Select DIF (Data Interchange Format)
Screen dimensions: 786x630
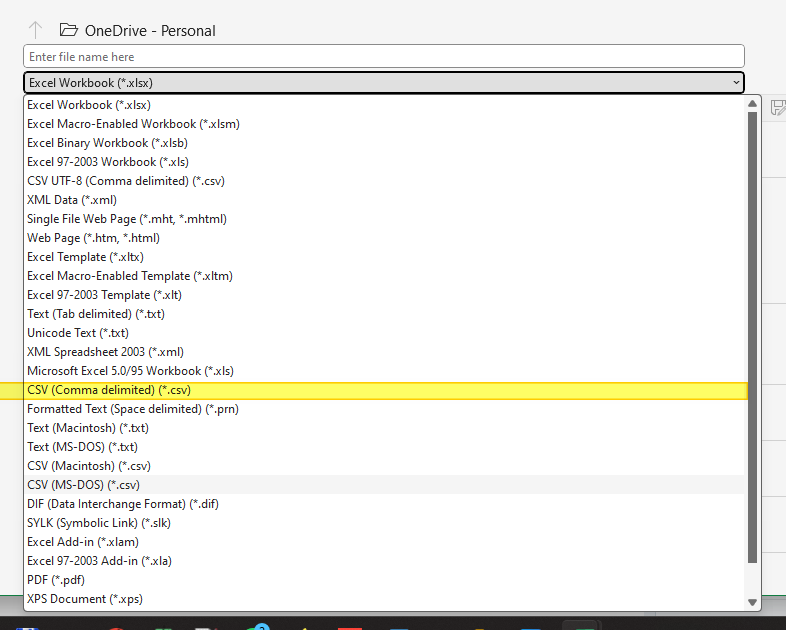pos(385,504)
